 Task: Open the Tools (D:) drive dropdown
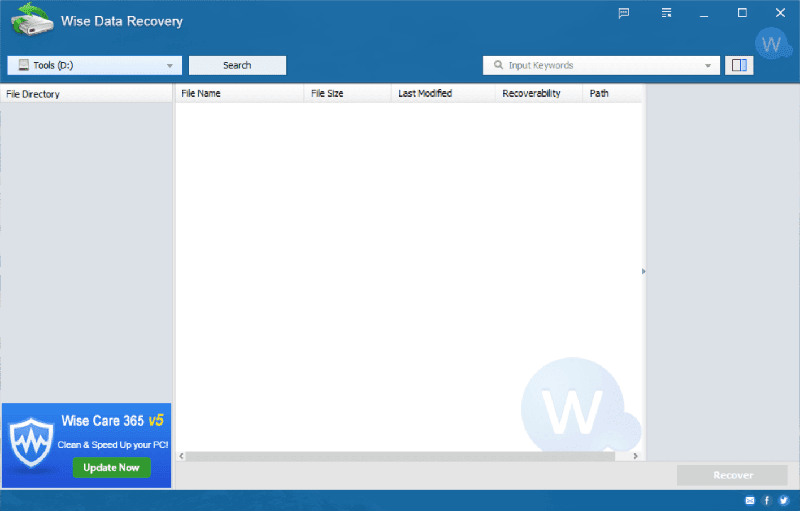(x=94, y=65)
